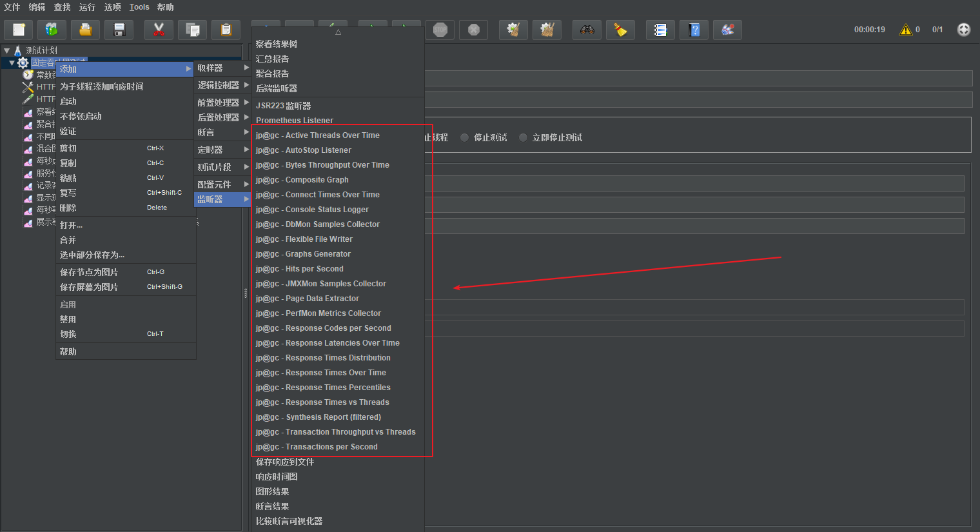Click the broom Reset Search icon
Image resolution: width=980 pixels, height=532 pixels.
(x=621, y=30)
